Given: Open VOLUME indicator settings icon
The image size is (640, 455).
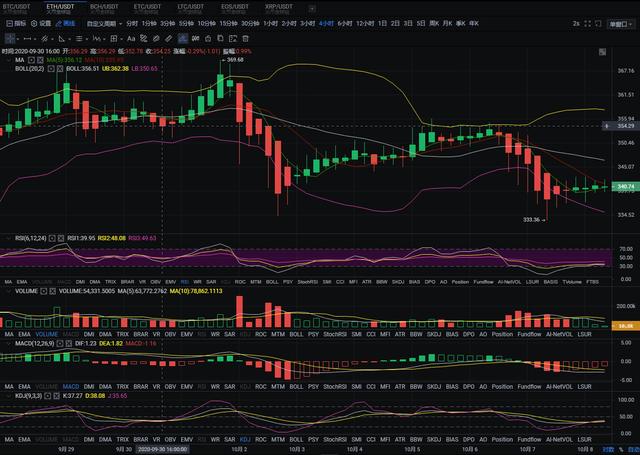Looking at the screenshot, I should 44,291.
